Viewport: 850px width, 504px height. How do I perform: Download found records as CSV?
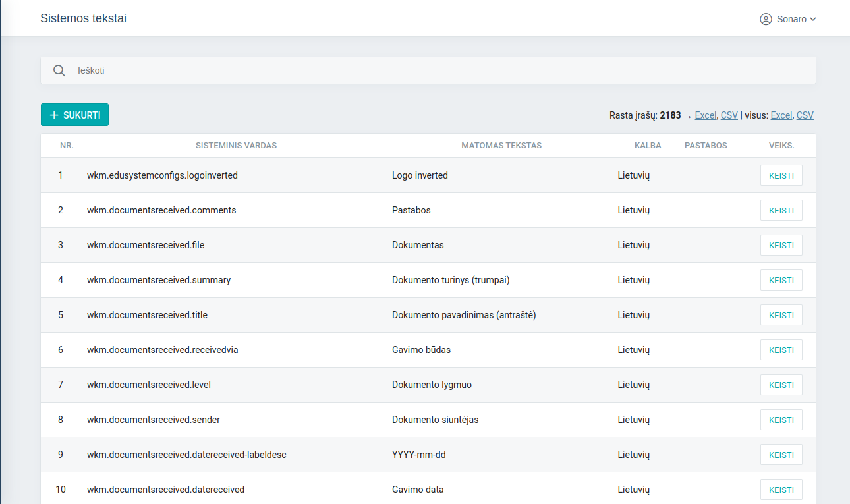pos(729,115)
